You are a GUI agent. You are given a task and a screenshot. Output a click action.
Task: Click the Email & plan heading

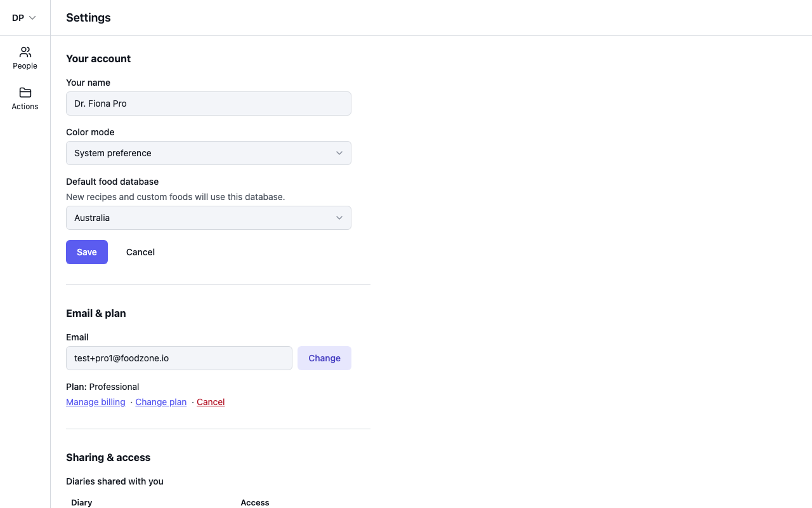96,313
